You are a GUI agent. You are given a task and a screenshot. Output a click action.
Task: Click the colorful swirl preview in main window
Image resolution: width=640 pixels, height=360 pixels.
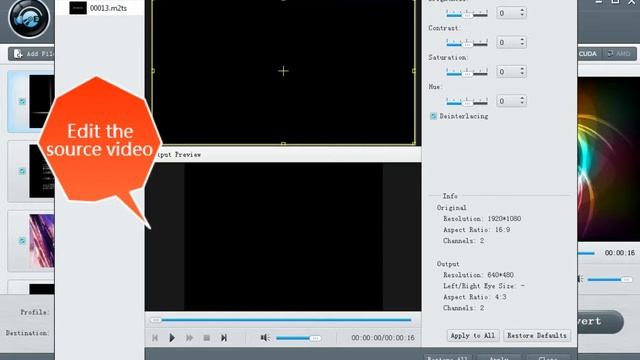coord(608,159)
